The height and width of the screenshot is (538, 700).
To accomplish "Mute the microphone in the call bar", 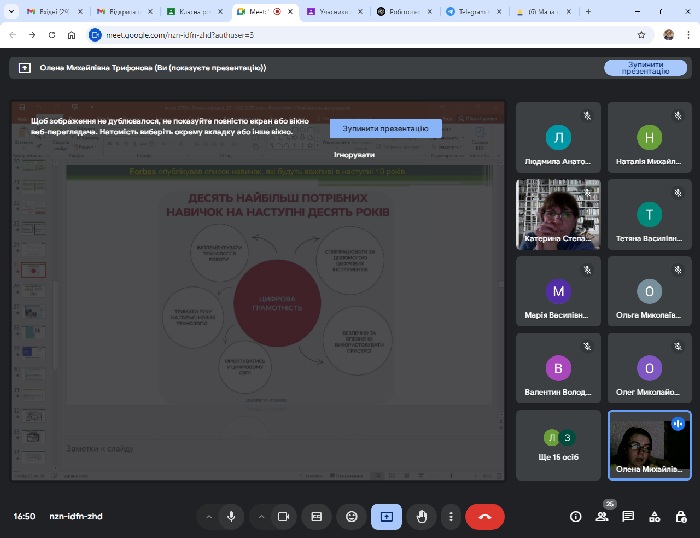I will [x=231, y=516].
